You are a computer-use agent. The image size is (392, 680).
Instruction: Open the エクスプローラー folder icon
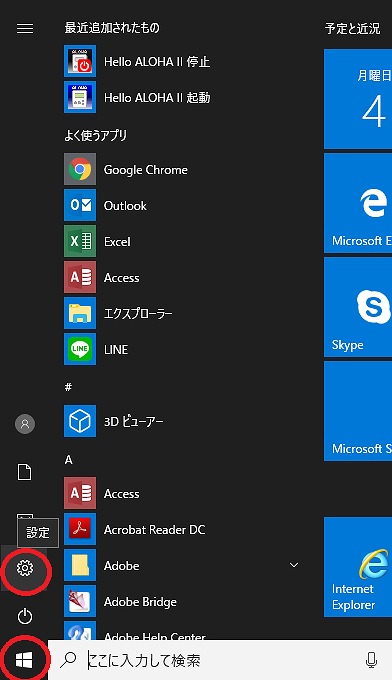80,313
